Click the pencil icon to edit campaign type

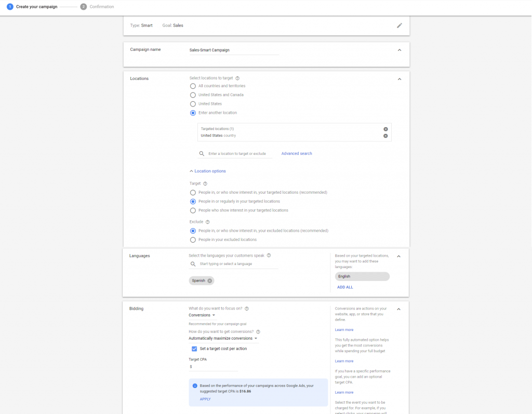(399, 25)
